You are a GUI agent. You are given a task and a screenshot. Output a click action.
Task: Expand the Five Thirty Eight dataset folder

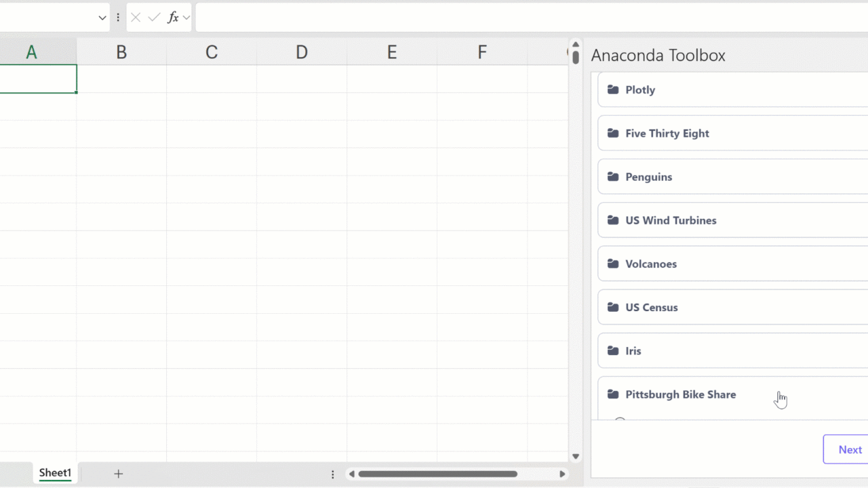coord(667,134)
